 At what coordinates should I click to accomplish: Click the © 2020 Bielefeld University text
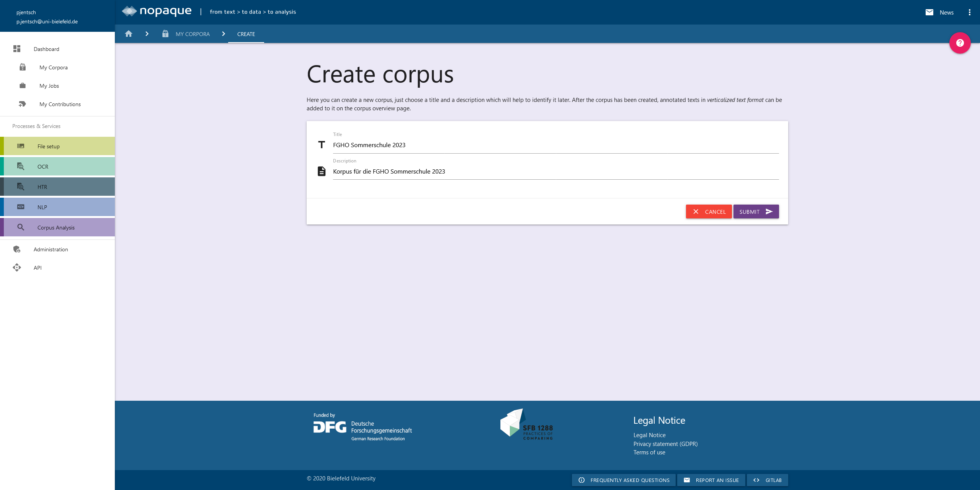(x=341, y=478)
